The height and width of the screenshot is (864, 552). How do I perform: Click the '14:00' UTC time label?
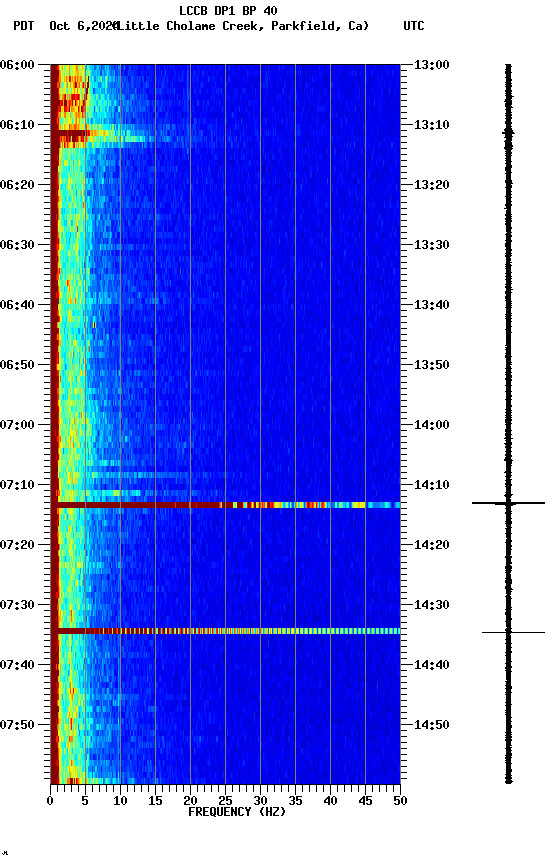tap(432, 425)
